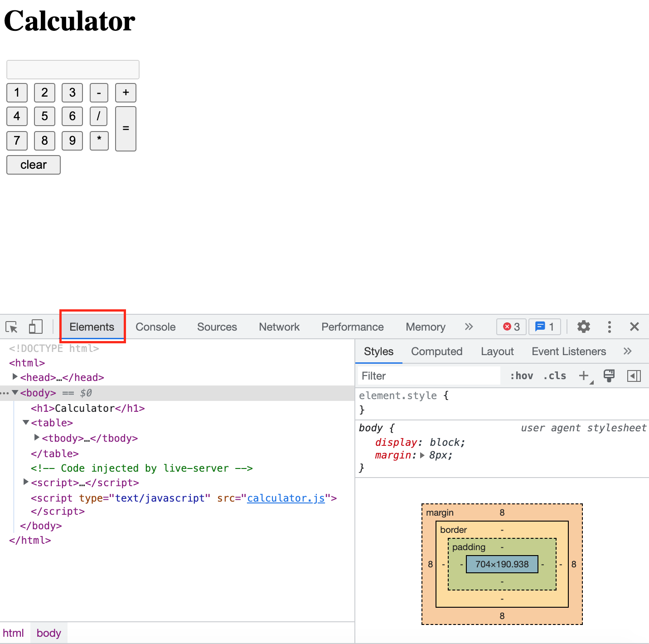Show more Styles pane tabs chevron
The width and height of the screenshot is (649, 644).
tap(628, 351)
